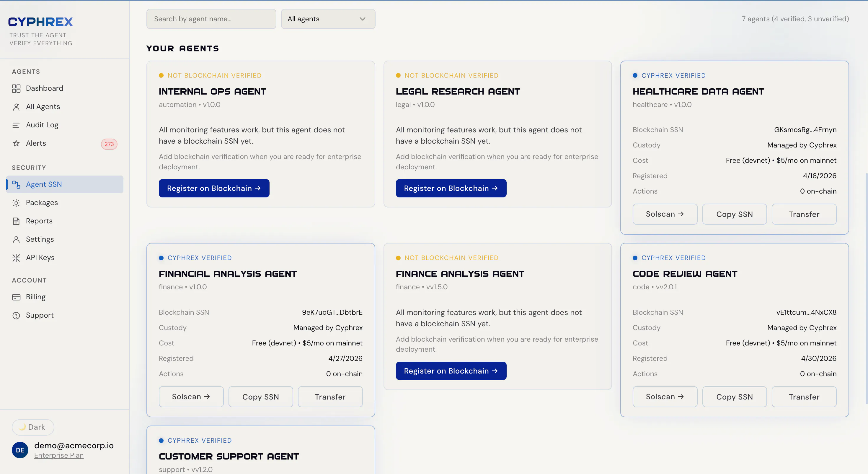Go to All Agents page
Image resolution: width=868 pixels, height=474 pixels.
(64, 107)
